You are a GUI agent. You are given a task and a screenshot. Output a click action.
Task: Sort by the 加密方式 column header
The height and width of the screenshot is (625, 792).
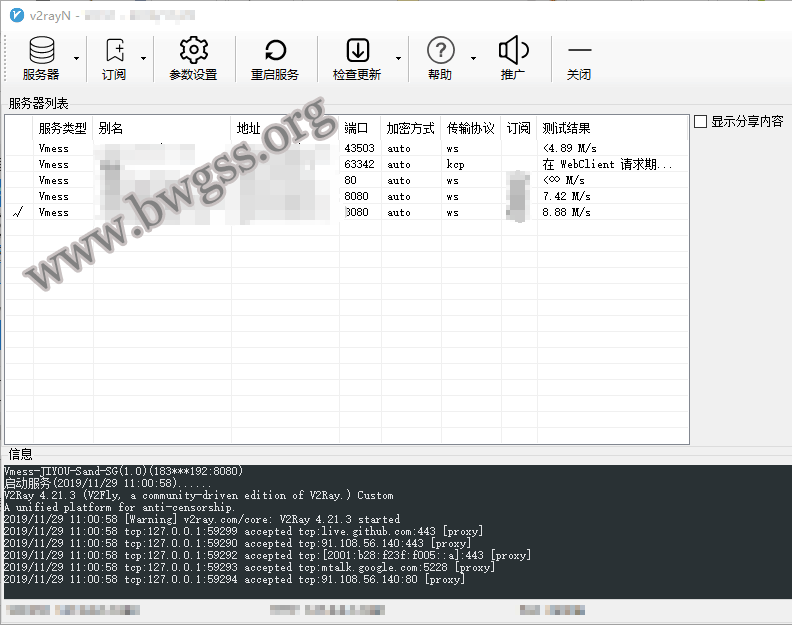(x=411, y=128)
